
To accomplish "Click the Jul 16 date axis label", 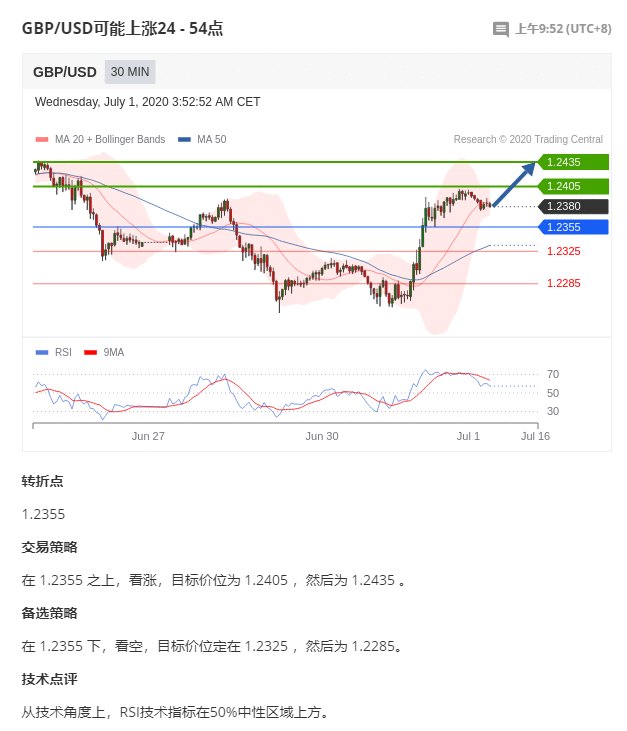I will (535, 436).
